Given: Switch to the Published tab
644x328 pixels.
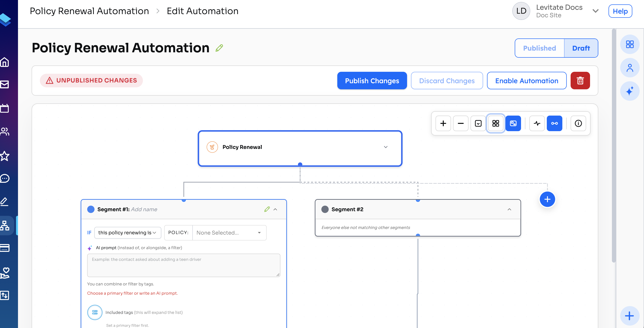Looking at the screenshot, I should (x=540, y=48).
